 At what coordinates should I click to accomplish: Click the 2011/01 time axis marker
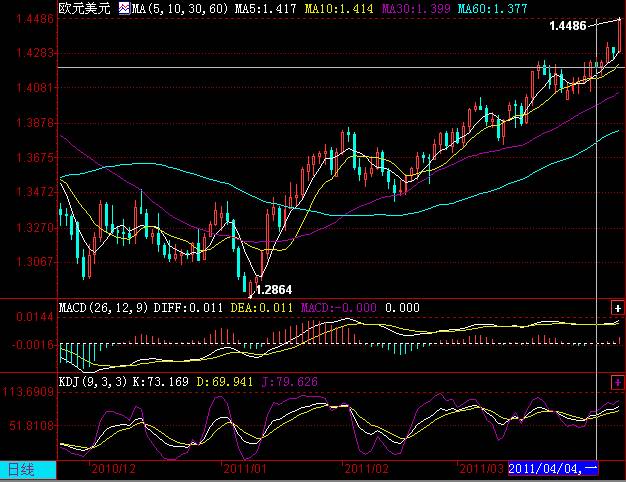point(245,468)
